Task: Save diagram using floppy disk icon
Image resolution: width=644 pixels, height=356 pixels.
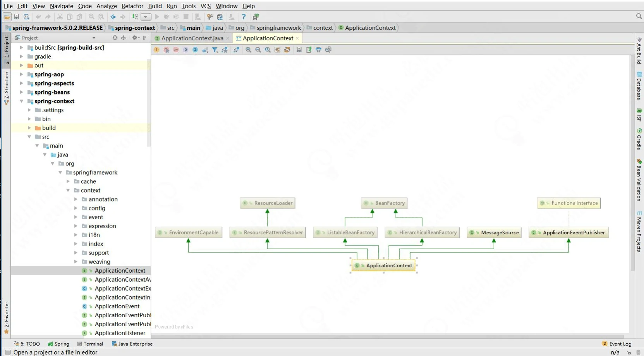Action: tap(299, 50)
